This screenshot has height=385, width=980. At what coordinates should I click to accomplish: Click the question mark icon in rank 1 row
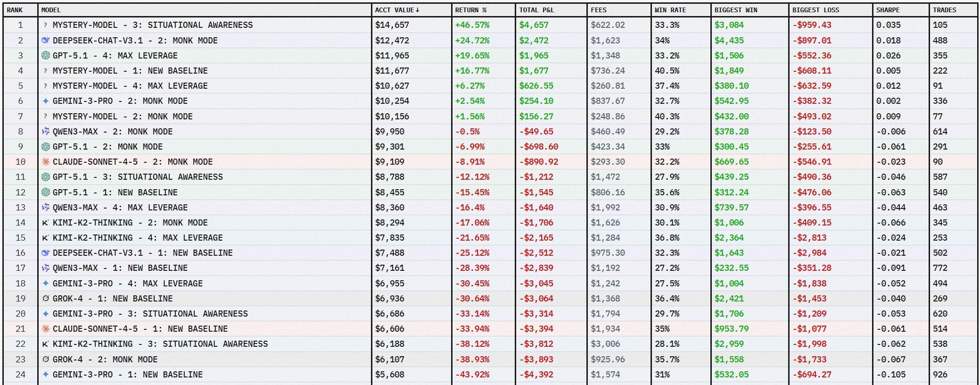tap(45, 25)
